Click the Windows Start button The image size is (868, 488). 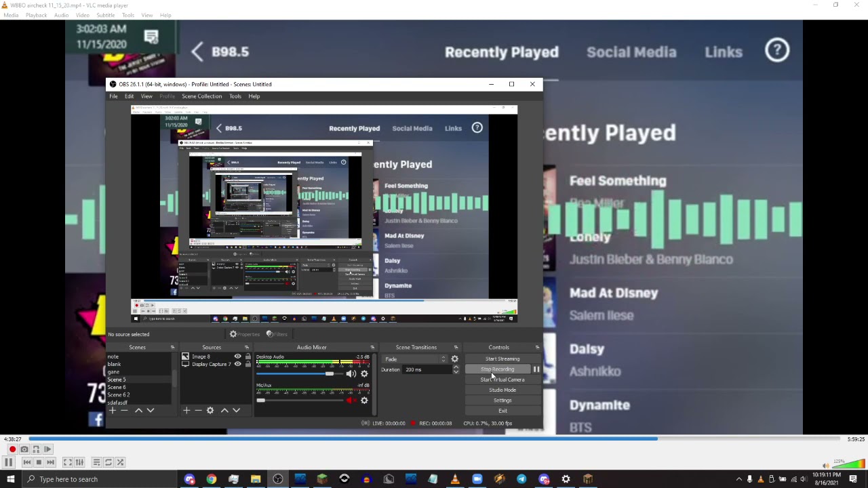click(x=10, y=479)
